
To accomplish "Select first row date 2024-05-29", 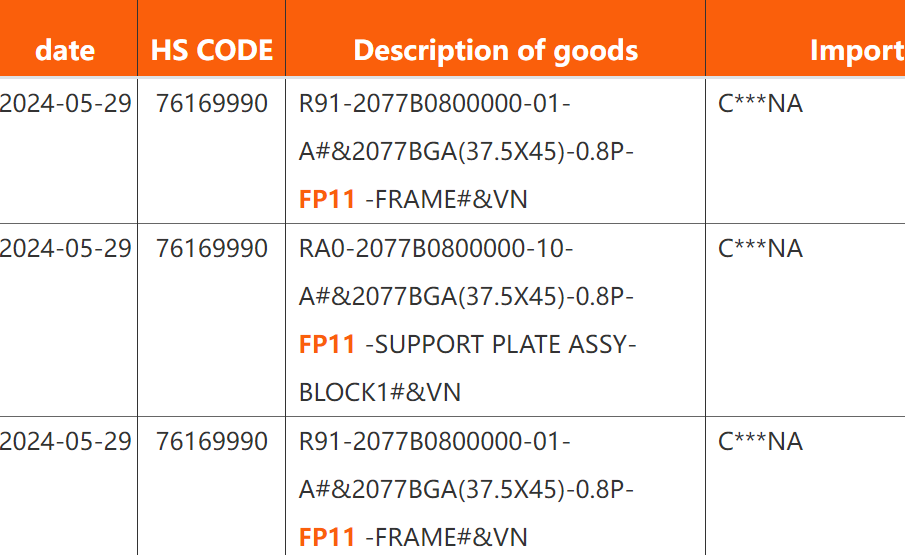I will (x=65, y=104).
